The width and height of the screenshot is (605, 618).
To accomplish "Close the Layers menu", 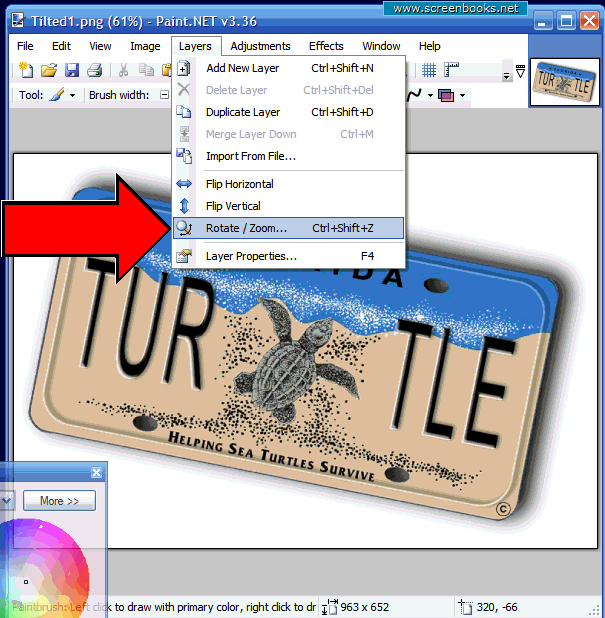I will pos(195,46).
